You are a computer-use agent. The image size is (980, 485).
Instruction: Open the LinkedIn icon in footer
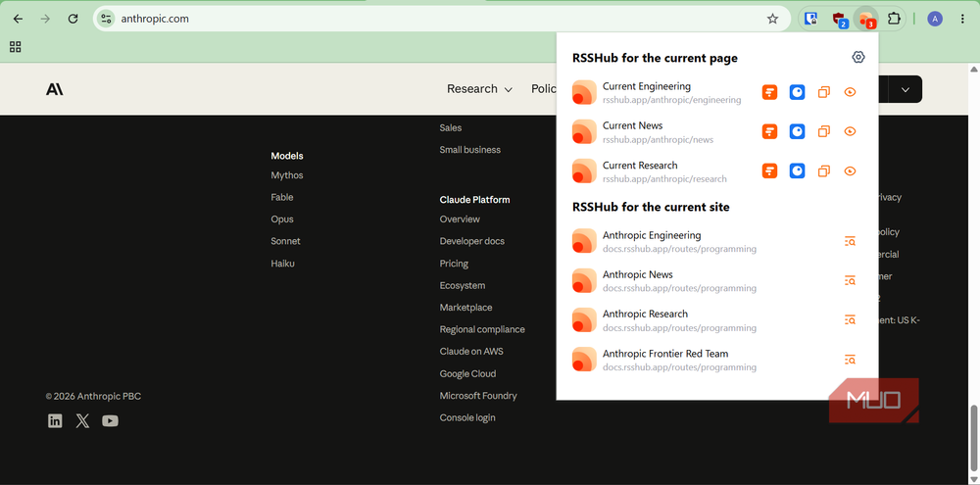coord(55,421)
